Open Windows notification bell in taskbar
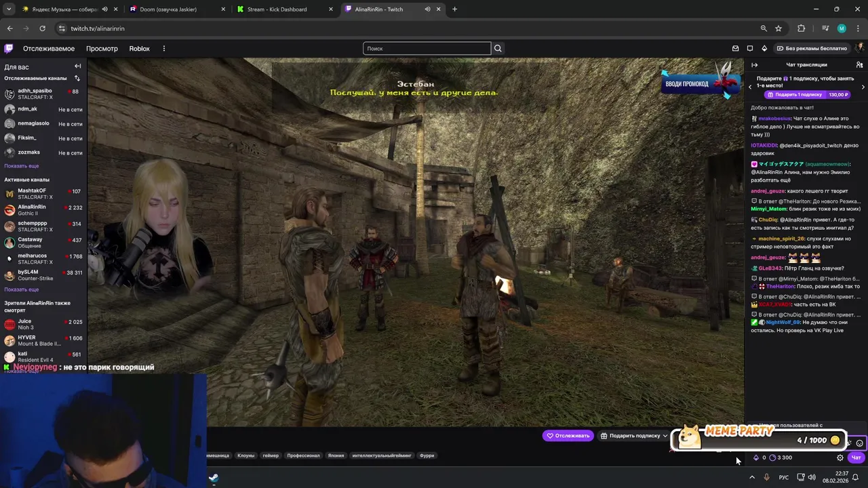Viewport: 868px width, 488px height. (x=856, y=477)
